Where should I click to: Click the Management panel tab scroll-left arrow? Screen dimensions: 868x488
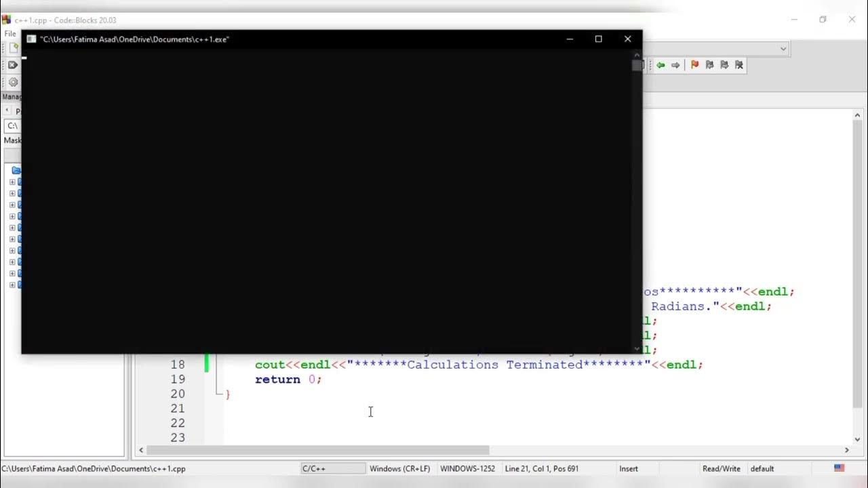click(7, 110)
